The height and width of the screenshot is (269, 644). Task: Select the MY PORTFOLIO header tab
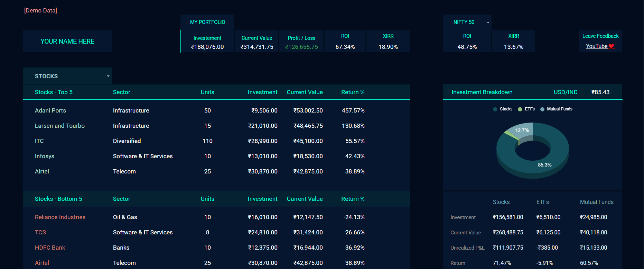click(x=207, y=22)
